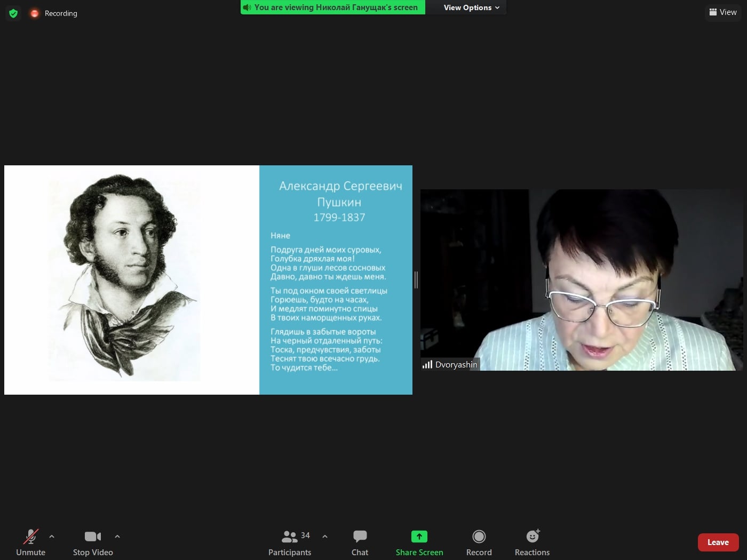The image size is (747, 560).
Task: Click the poem title "Няне" on slide
Action: coord(280,236)
